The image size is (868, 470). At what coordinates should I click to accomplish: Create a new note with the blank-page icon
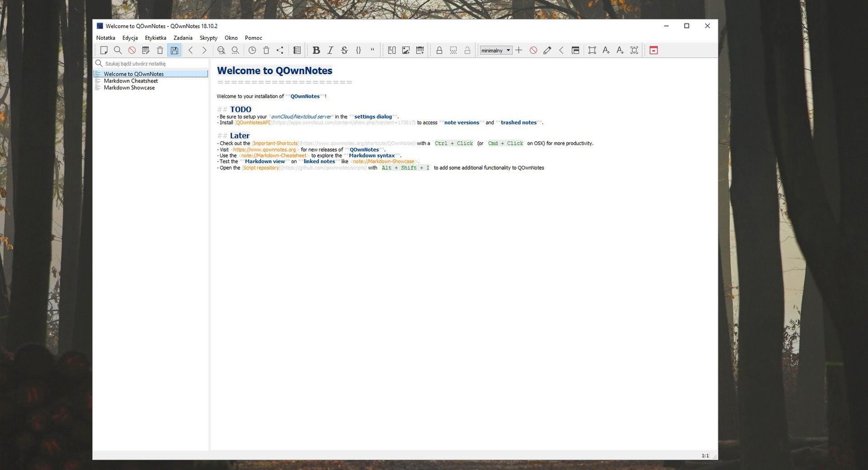[x=104, y=50]
